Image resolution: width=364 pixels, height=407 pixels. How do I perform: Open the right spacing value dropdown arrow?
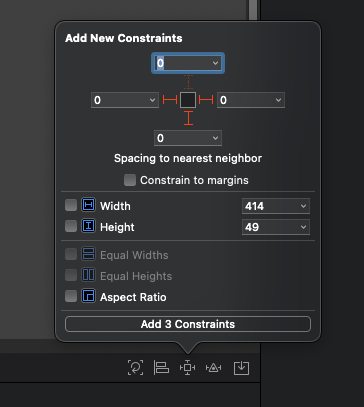point(278,100)
